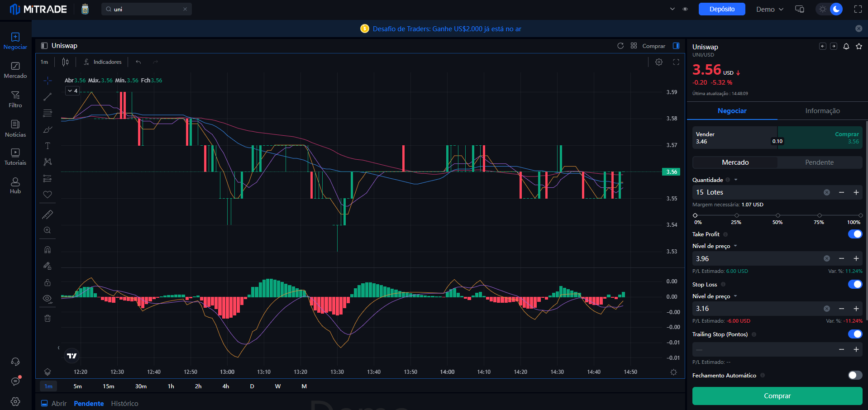
Task: Disable the Take Profit toggle
Action: click(855, 234)
